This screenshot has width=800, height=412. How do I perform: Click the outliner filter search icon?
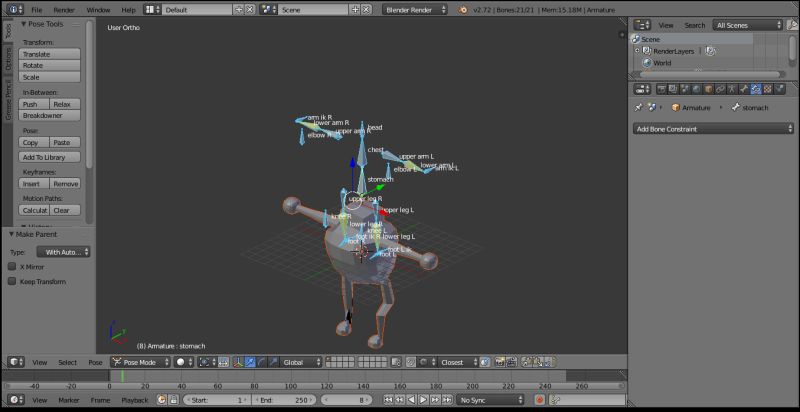click(x=792, y=25)
